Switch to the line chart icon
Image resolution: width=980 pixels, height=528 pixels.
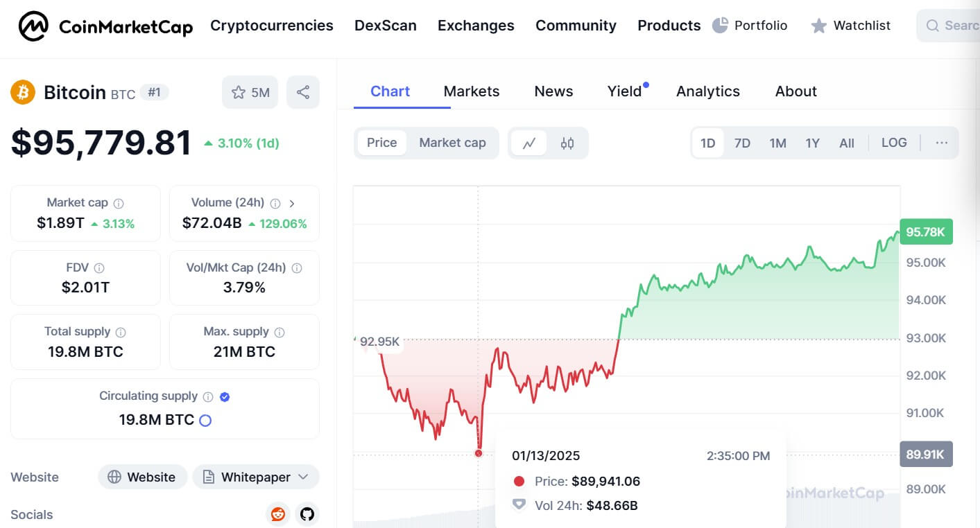pos(529,143)
